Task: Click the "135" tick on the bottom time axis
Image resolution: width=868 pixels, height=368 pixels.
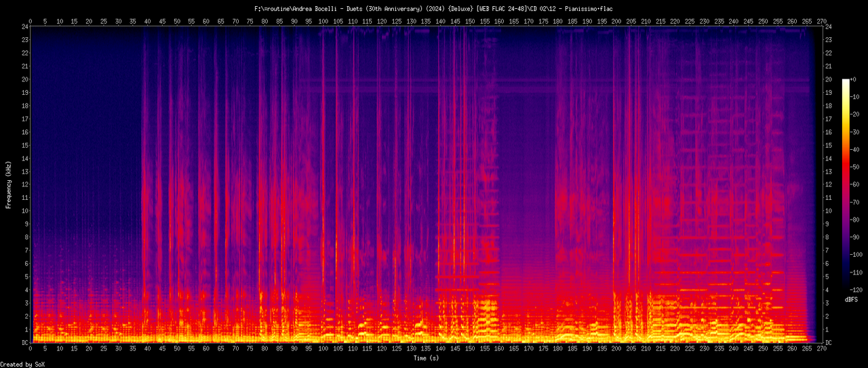Action: (426, 350)
